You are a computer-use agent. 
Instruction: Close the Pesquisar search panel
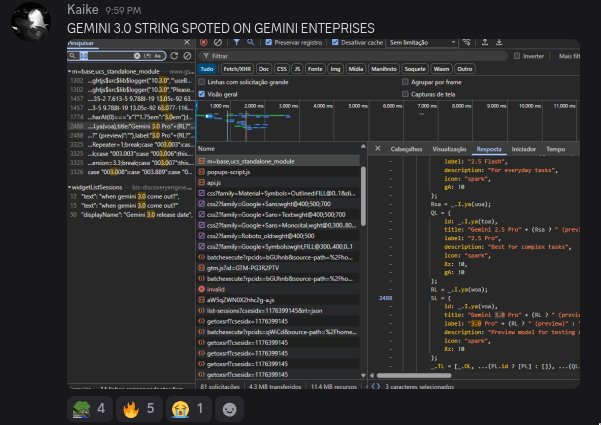(187, 43)
